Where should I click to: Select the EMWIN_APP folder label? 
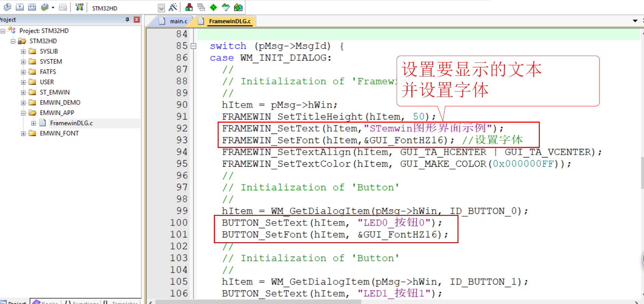click(57, 113)
